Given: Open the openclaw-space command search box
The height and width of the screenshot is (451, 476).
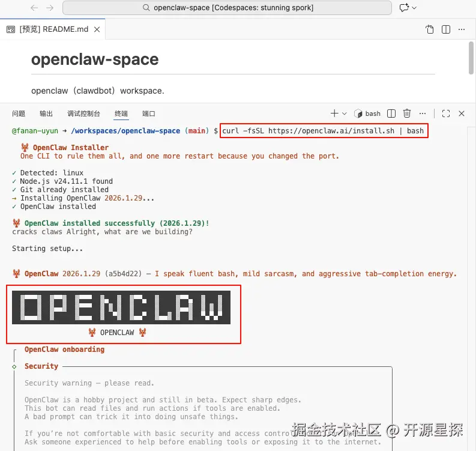Looking at the screenshot, I should (x=227, y=8).
